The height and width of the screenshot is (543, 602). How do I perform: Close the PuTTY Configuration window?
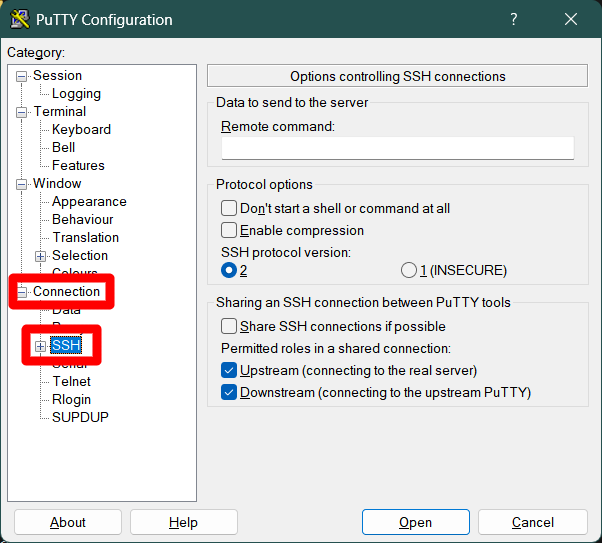click(571, 19)
